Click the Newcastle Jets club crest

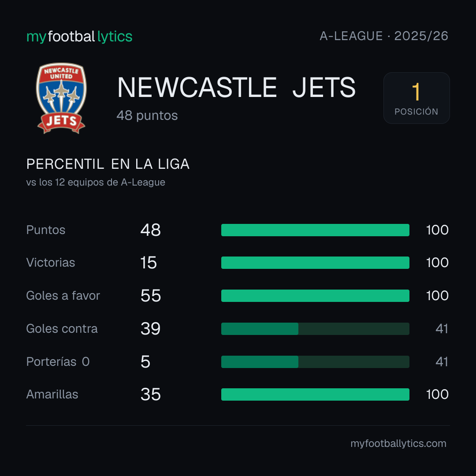61,98
